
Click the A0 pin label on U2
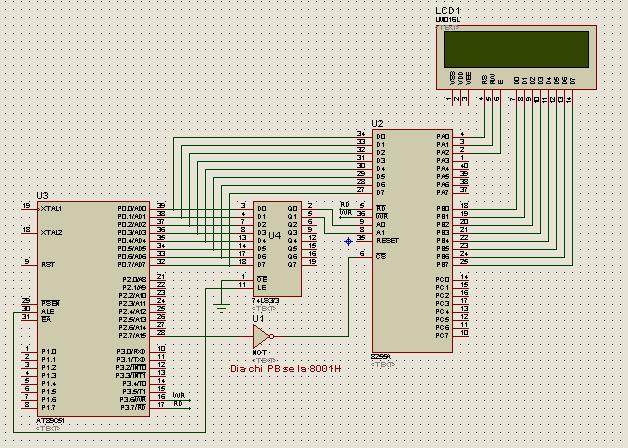coord(380,225)
